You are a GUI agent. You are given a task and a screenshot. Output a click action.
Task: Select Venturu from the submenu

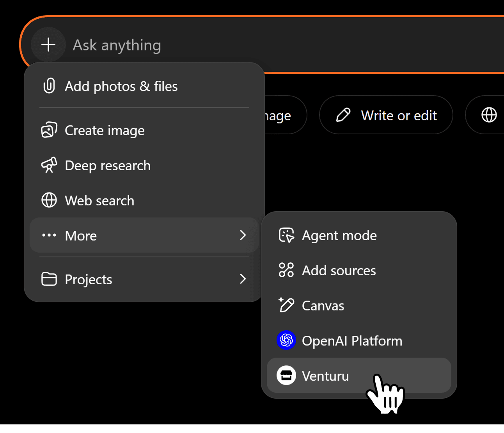[x=359, y=375]
